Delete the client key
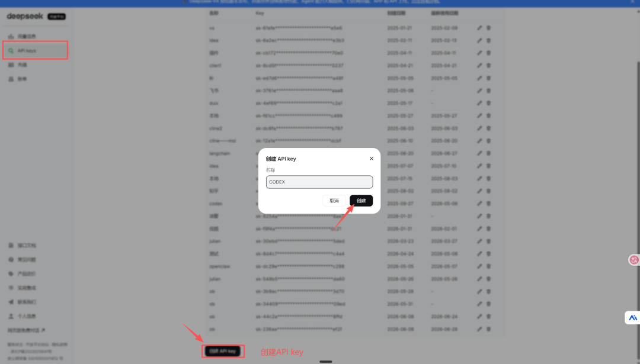The height and width of the screenshot is (364, 640). (x=488, y=65)
